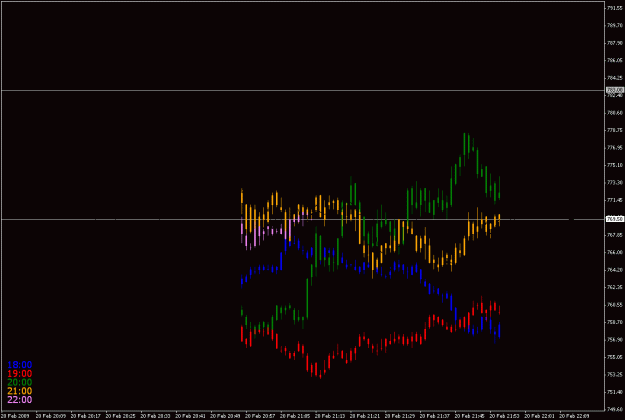
Task: Click the 753.25 price axis label
Action: 615,375
